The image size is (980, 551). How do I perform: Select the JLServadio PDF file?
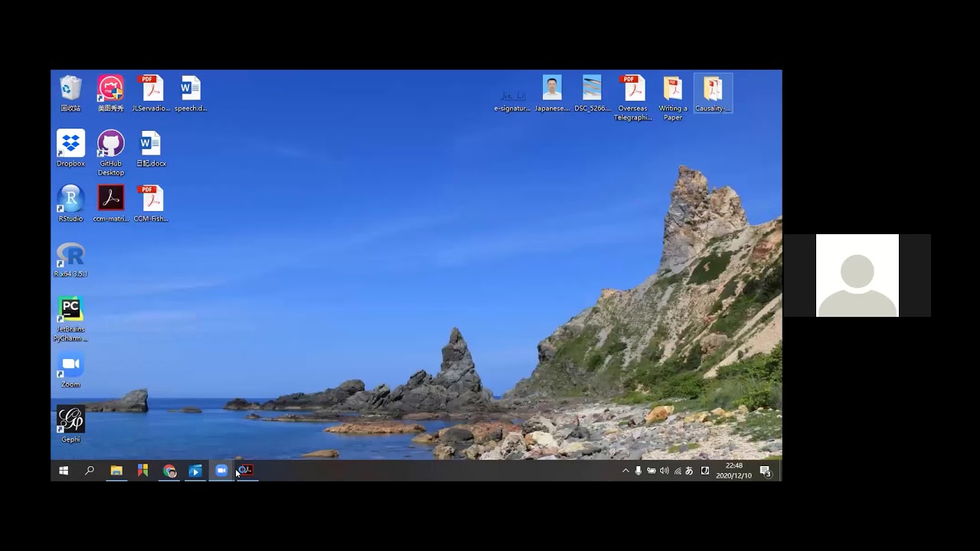click(x=151, y=93)
